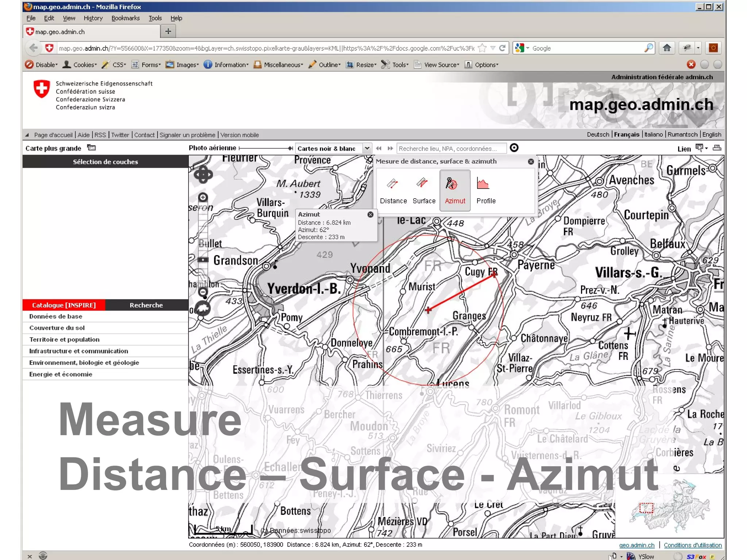Switch language to Italiano

point(653,135)
